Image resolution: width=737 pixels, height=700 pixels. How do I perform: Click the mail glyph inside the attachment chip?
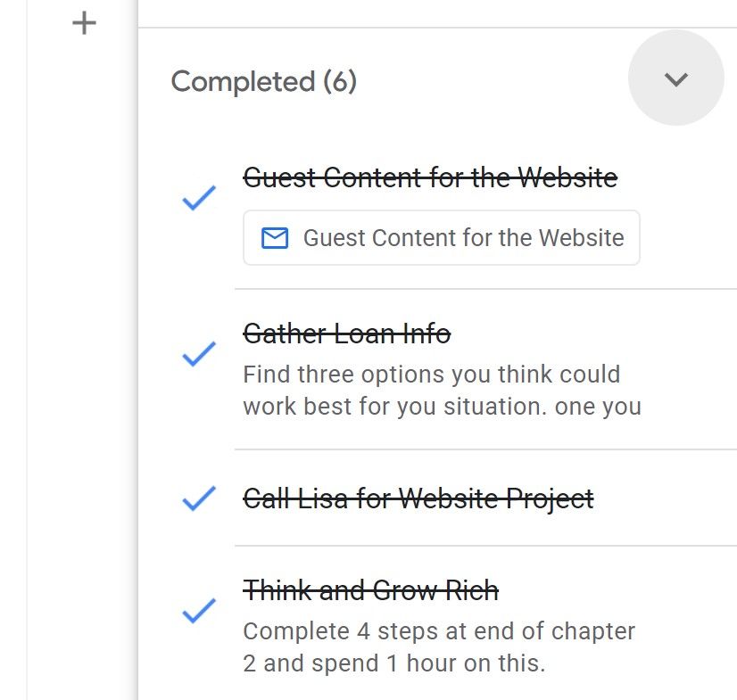point(274,237)
